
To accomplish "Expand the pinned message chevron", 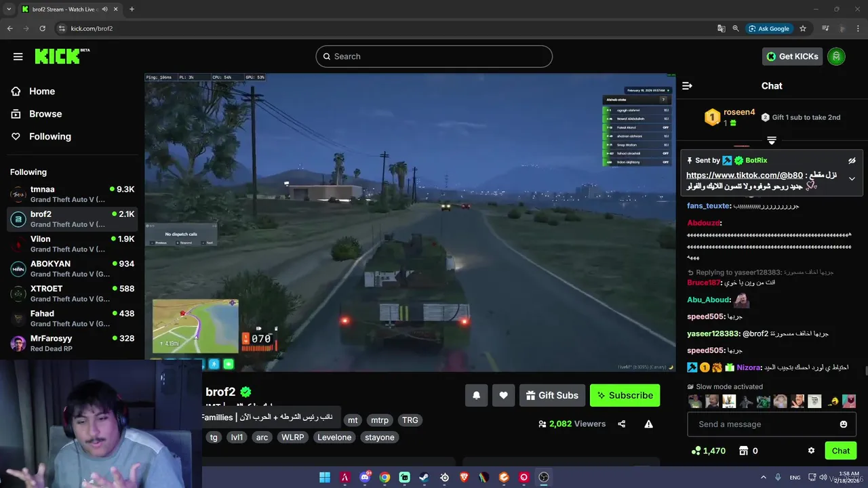I will (852, 179).
